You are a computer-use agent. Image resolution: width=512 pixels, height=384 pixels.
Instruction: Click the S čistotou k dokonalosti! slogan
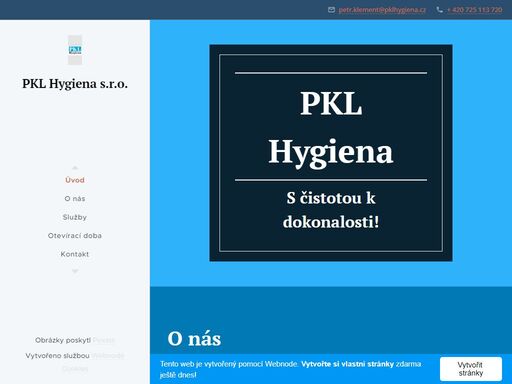click(331, 210)
